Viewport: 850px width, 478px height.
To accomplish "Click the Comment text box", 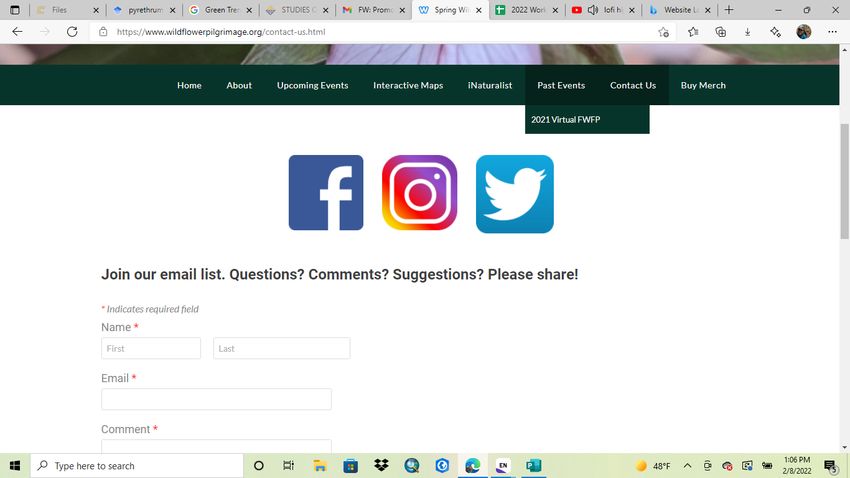I will click(216, 446).
